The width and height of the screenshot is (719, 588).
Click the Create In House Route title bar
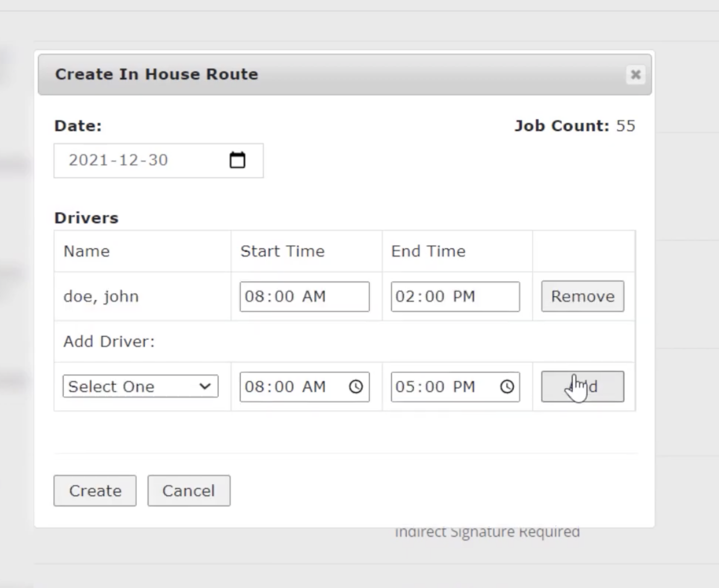click(x=157, y=74)
